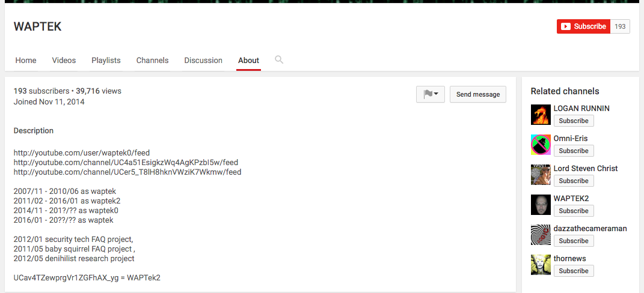Open the WAPTEK2 channel name link
644x293 pixels.
[571, 199]
